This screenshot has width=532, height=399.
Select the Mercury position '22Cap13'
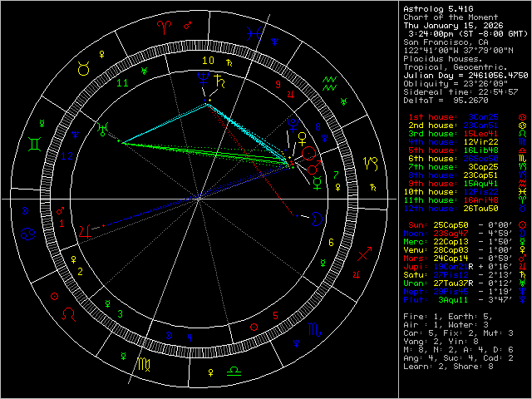[451, 242]
